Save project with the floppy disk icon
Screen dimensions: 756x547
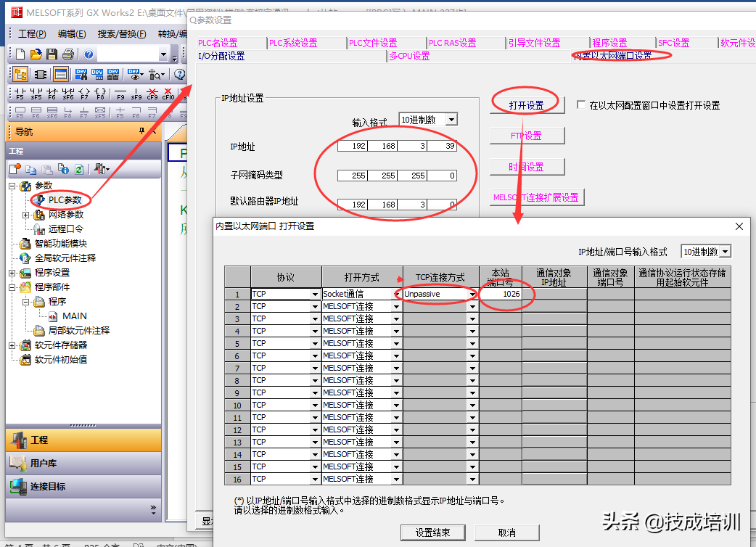(52, 54)
